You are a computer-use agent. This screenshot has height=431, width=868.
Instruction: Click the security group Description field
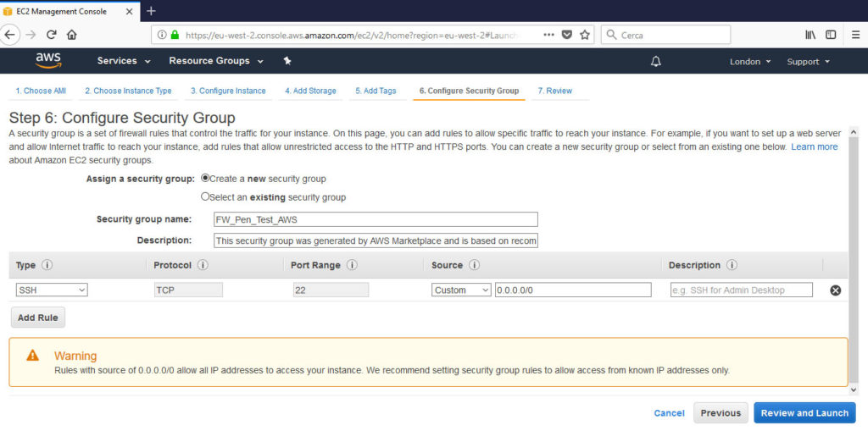point(376,240)
